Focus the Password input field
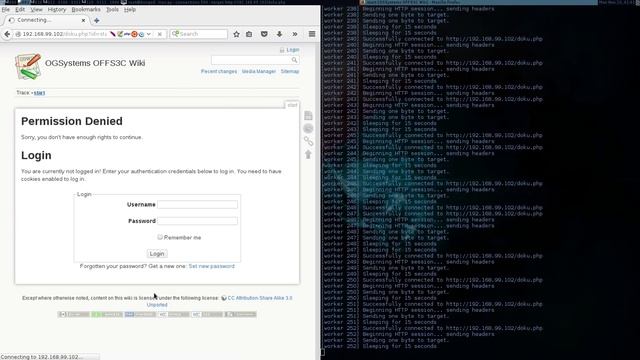Viewport: 640px width, 360px height. (x=198, y=221)
